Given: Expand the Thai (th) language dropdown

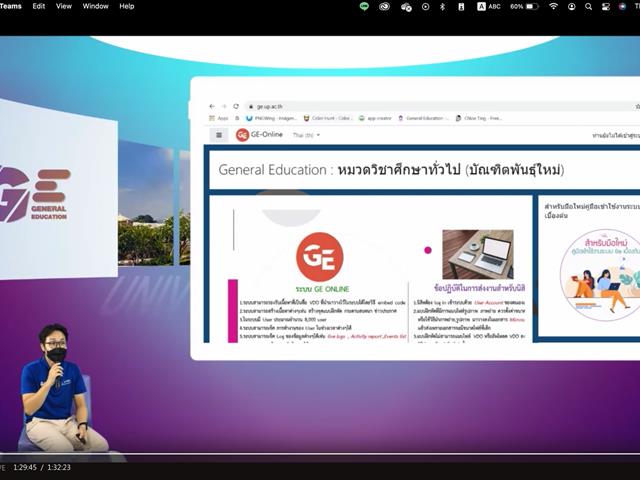Looking at the screenshot, I should (x=306, y=135).
